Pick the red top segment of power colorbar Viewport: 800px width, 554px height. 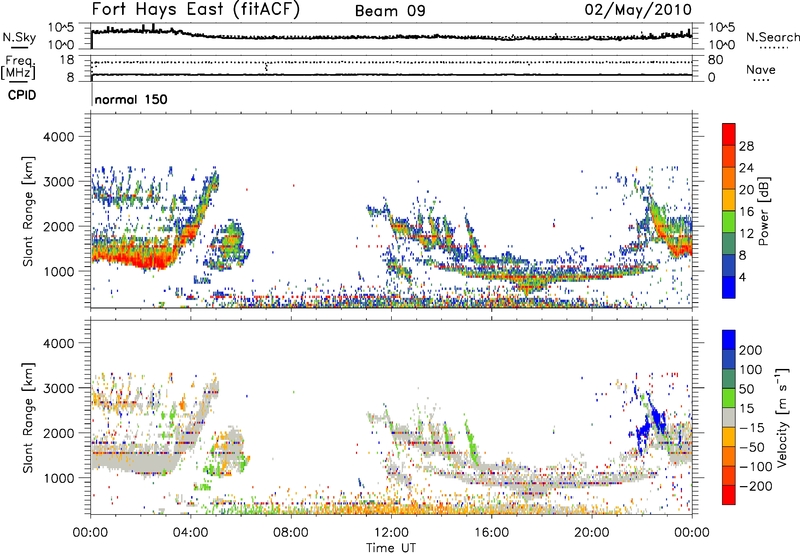pyautogui.click(x=729, y=135)
